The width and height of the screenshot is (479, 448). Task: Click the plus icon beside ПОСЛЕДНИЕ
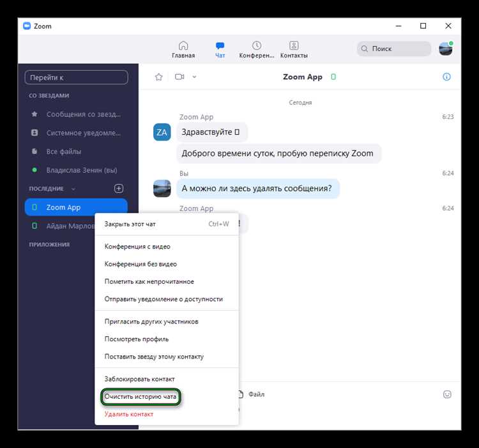pos(119,189)
